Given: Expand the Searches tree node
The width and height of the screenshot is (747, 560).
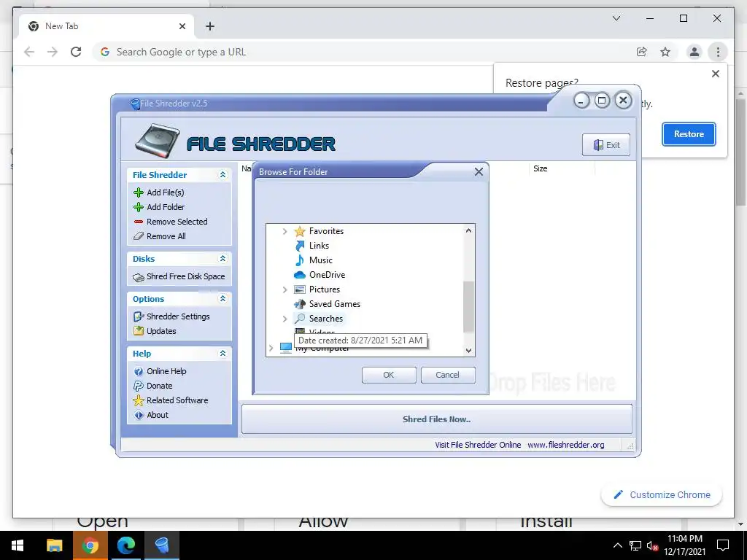Looking at the screenshot, I should [x=285, y=319].
